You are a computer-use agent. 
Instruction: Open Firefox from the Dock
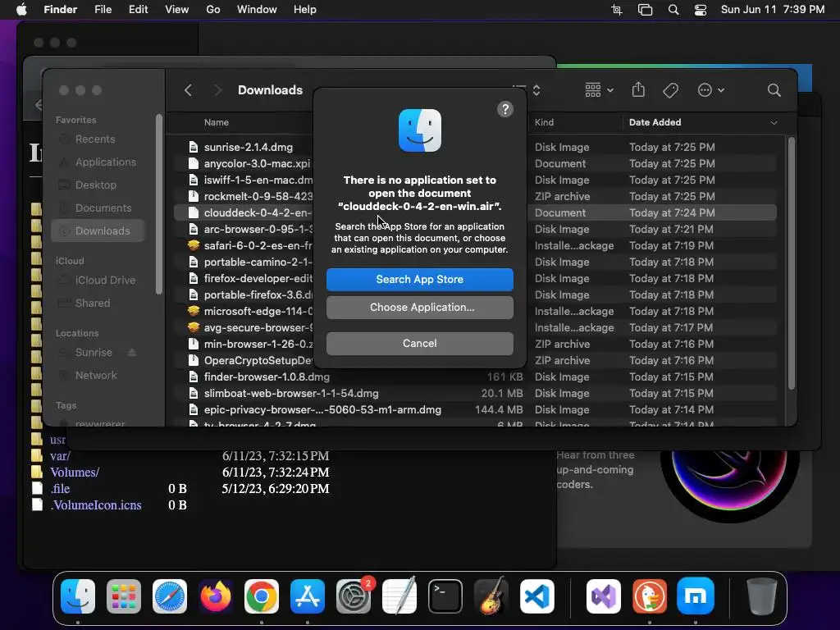pyautogui.click(x=216, y=596)
